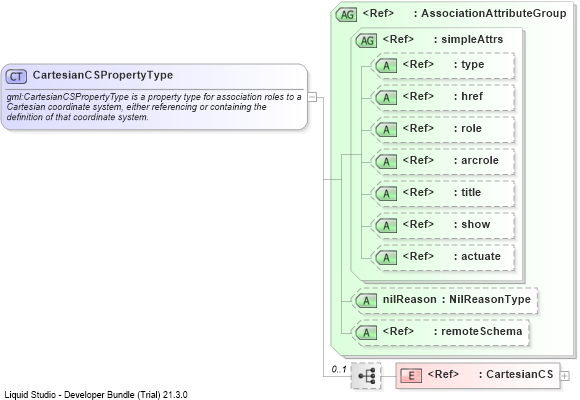The width and height of the screenshot is (580, 400).
Task: Click the Liquid Studio trial footer text
Action: (x=96, y=395)
